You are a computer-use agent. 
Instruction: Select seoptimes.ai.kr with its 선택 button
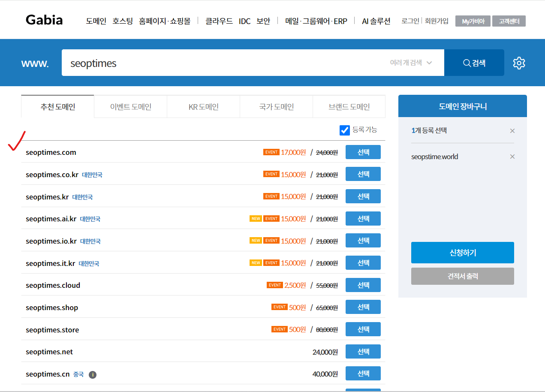click(363, 218)
